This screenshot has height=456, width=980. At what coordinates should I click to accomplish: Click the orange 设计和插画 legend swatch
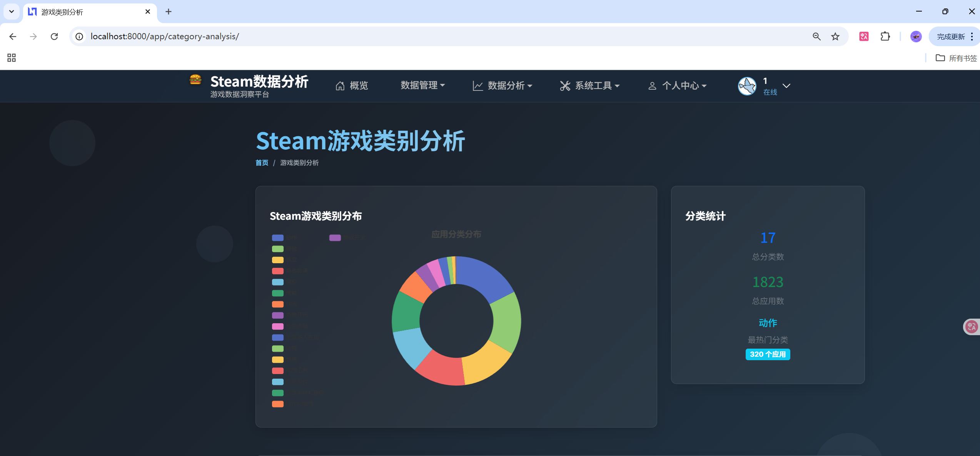(278, 404)
